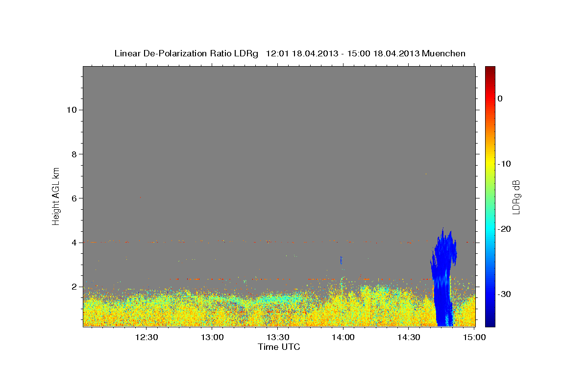Click colorbar tick value -30
588x392 pixels.
coord(504,294)
